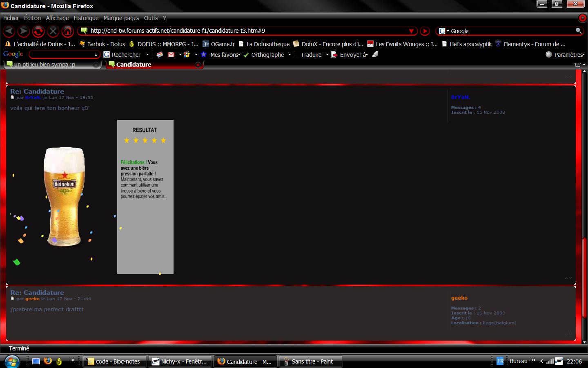Click the Dofus quick launch icon

(59, 361)
